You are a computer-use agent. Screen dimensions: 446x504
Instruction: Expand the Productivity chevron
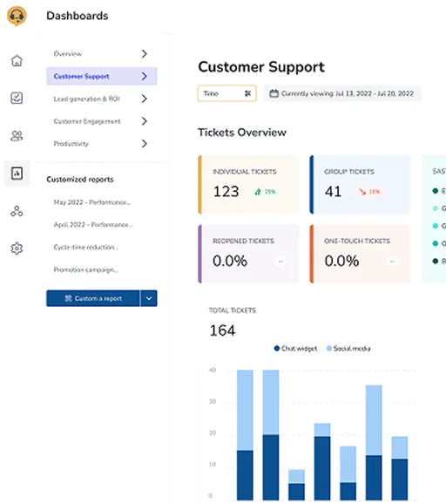[145, 144]
